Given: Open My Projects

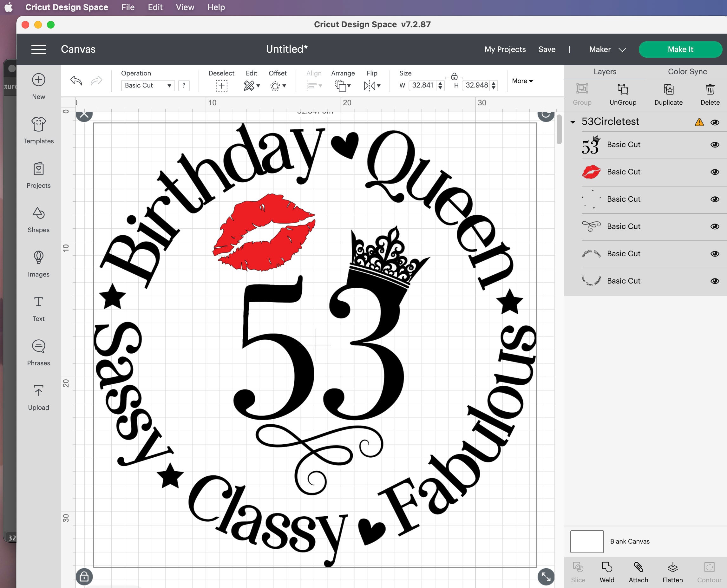Looking at the screenshot, I should pos(505,49).
